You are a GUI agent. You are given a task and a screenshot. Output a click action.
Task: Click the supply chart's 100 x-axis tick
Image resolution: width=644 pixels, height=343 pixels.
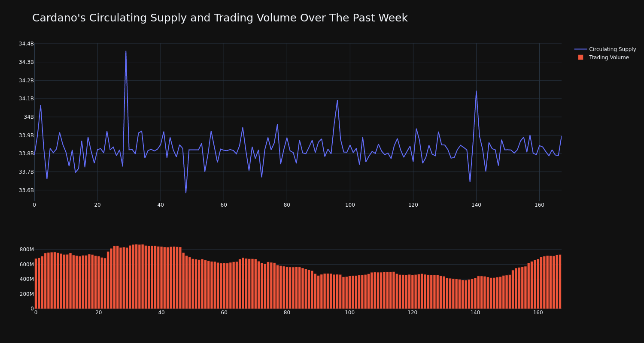click(x=350, y=205)
